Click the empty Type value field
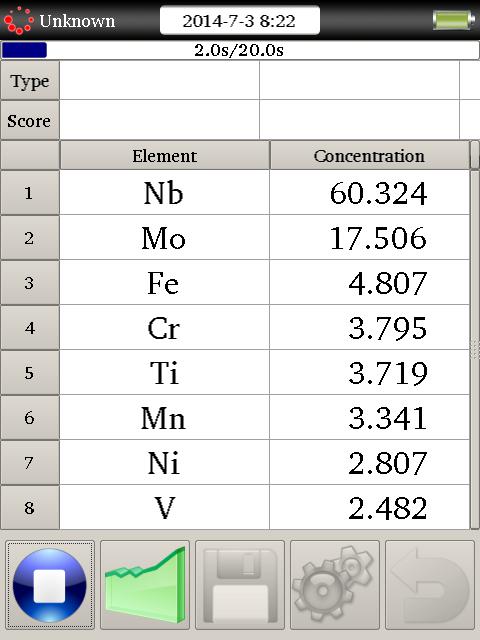The height and width of the screenshot is (640, 480). (x=160, y=81)
